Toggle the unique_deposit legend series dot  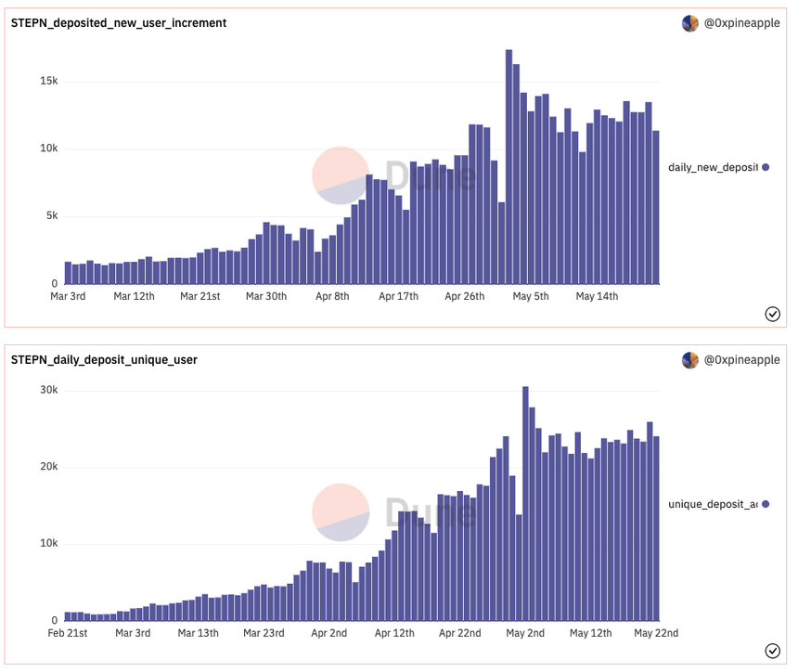pos(766,504)
